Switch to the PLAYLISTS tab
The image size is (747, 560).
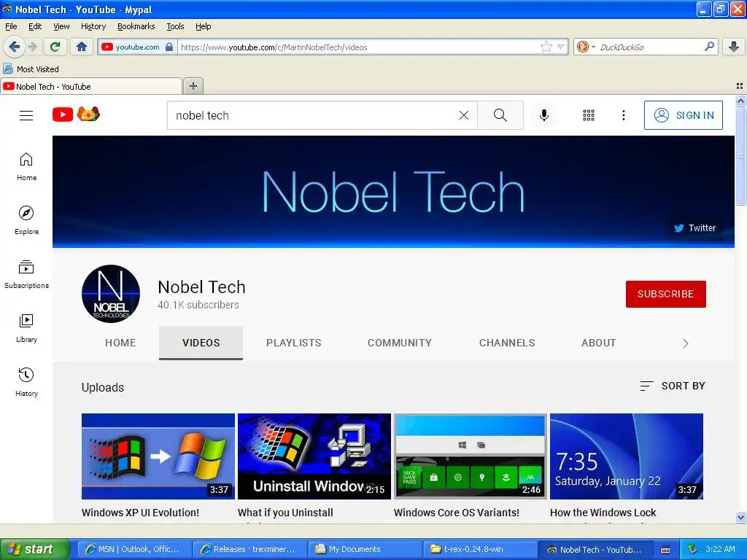coord(293,343)
